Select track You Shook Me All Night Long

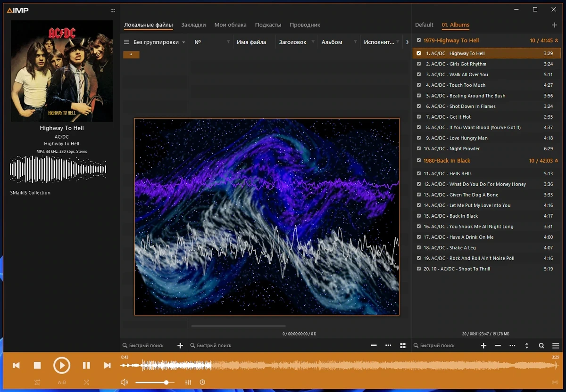coord(487,227)
